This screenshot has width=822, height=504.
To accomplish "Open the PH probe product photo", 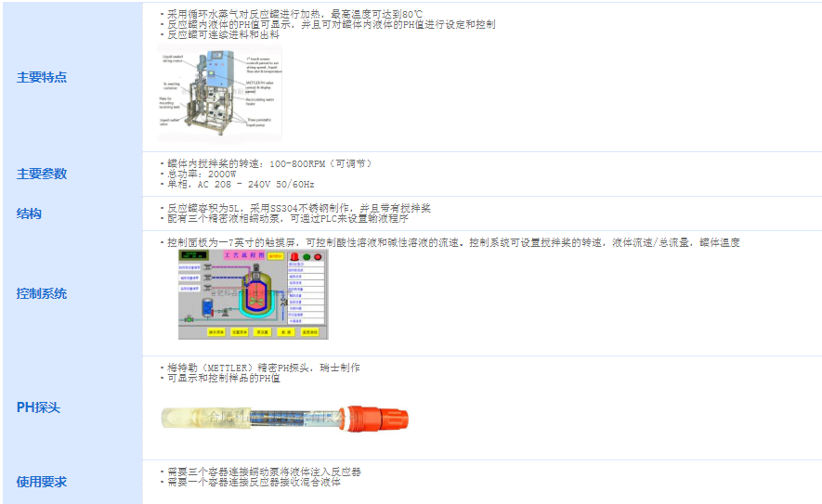I will 284,419.
